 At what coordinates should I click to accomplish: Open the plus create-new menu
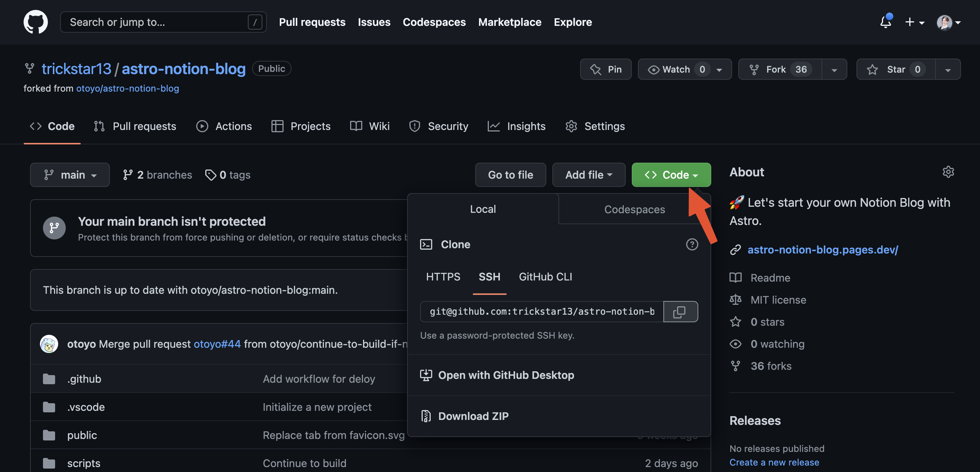[x=914, y=22]
